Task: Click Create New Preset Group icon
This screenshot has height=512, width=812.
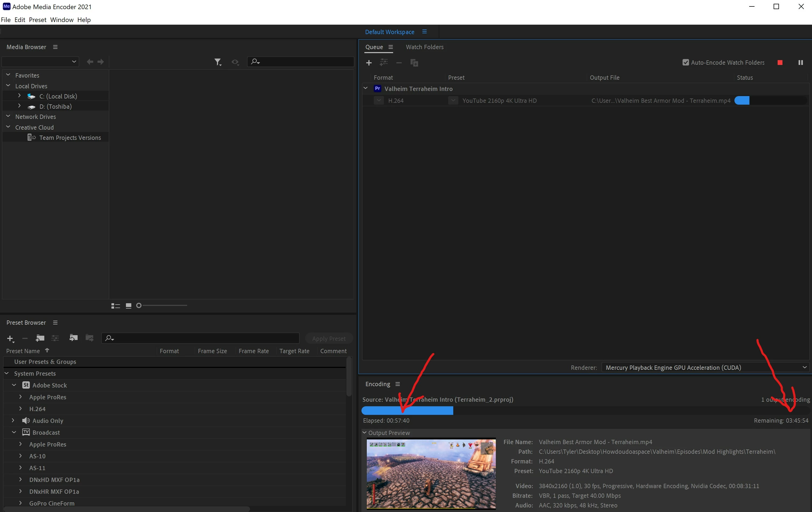Action: click(x=40, y=338)
